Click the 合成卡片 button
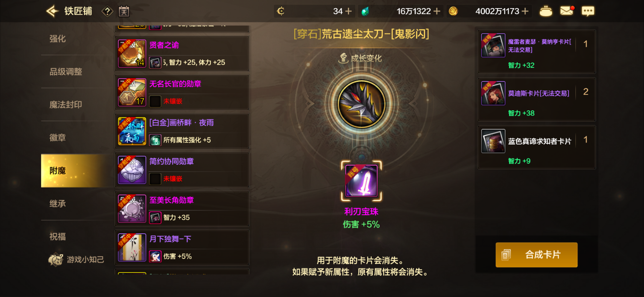 click(x=536, y=255)
